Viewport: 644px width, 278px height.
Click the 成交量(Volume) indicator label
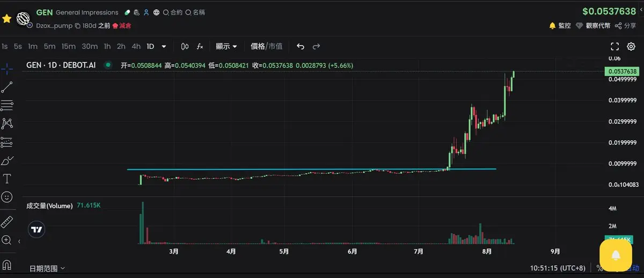click(x=49, y=206)
